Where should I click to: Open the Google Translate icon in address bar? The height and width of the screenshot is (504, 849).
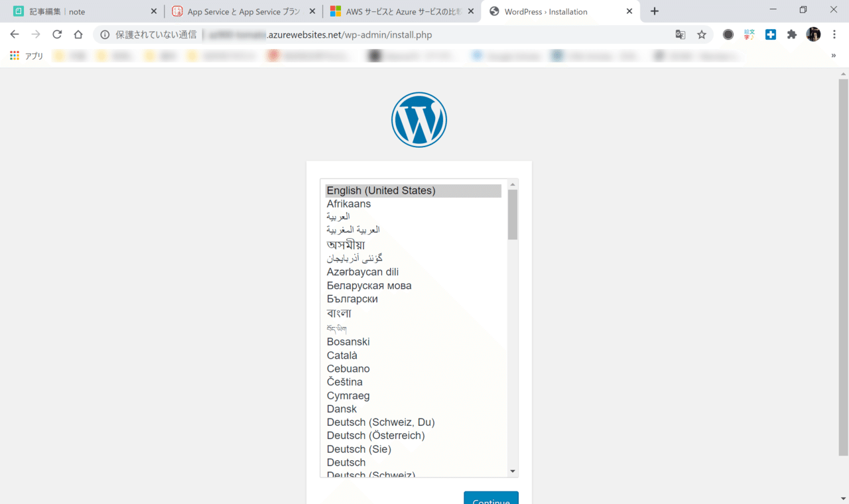pyautogui.click(x=681, y=34)
